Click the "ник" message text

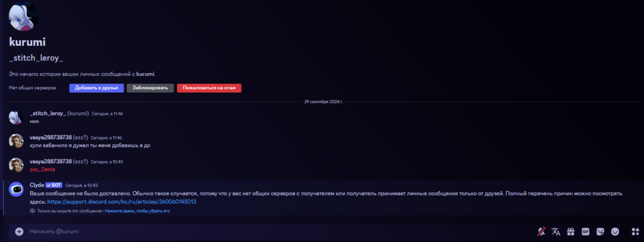pos(35,121)
